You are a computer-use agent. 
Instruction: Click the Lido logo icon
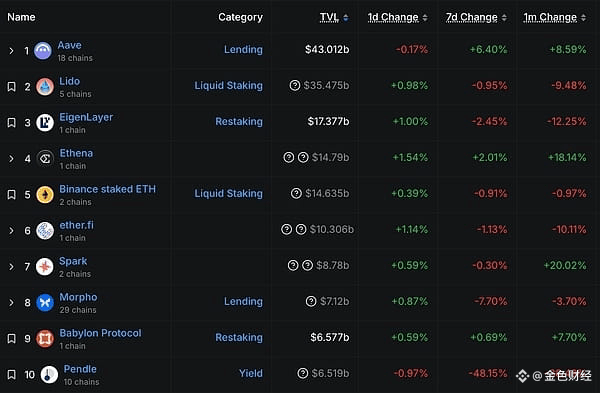[x=45, y=87]
